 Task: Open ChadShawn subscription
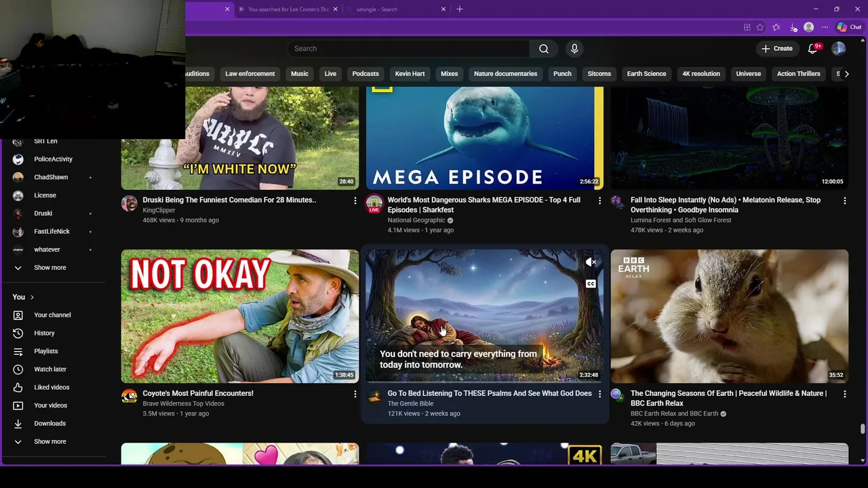[x=54, y=178]
